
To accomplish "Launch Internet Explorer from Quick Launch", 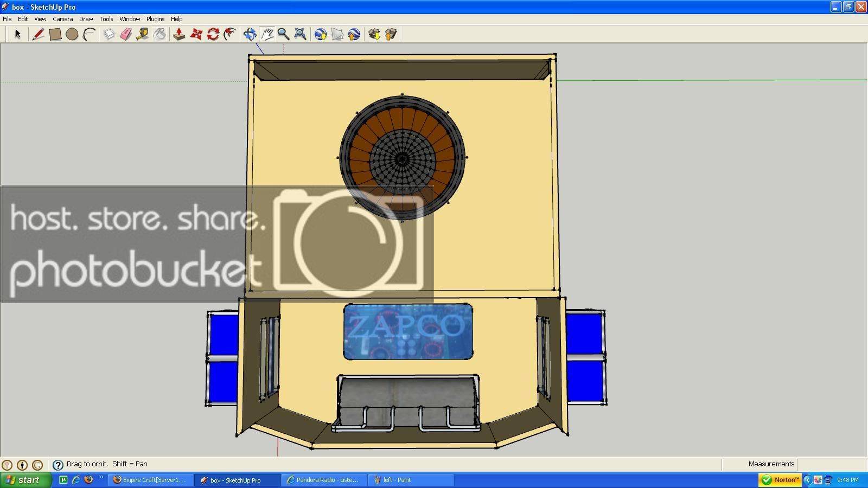I will tap(76, 480).
